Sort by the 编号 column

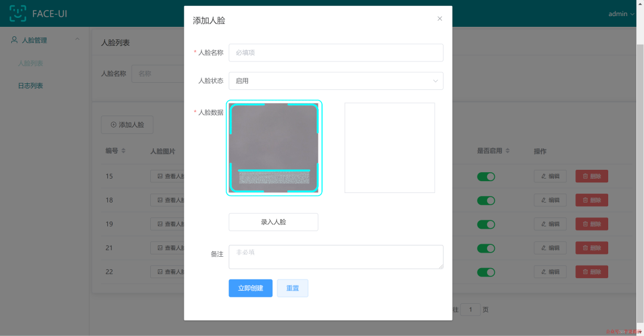123,151
